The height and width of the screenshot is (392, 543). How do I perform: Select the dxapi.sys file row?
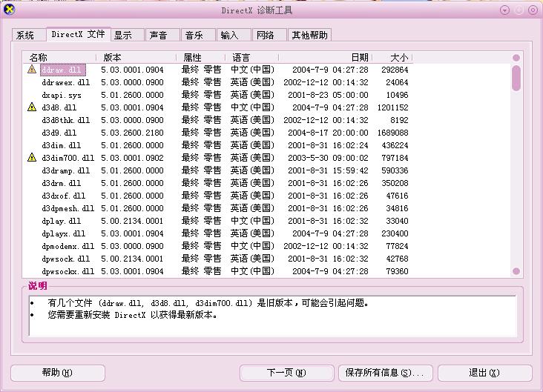pos(218,95)
